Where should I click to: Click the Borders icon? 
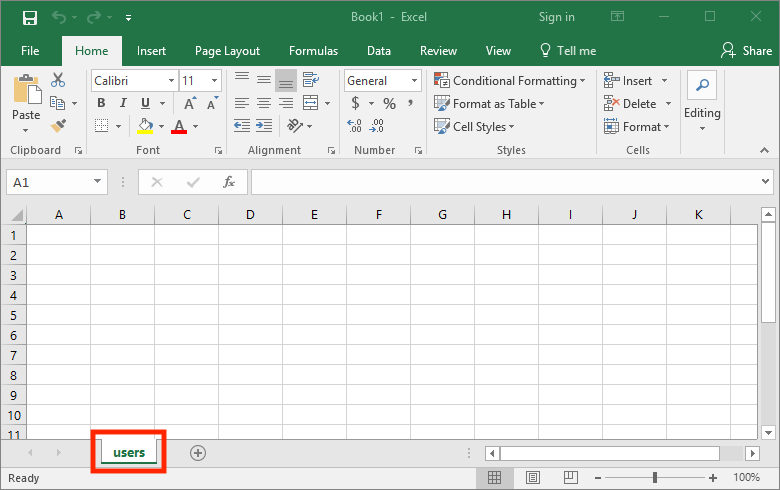[101, 126]
